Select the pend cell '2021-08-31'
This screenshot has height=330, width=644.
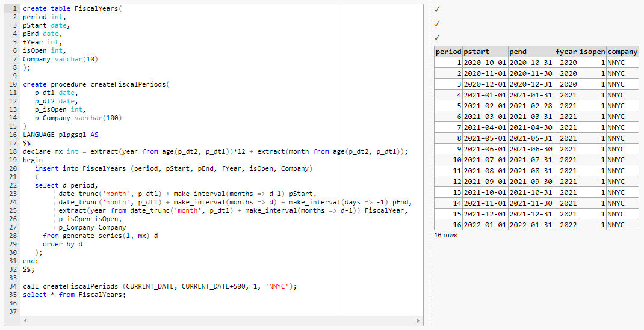(531, 171)
